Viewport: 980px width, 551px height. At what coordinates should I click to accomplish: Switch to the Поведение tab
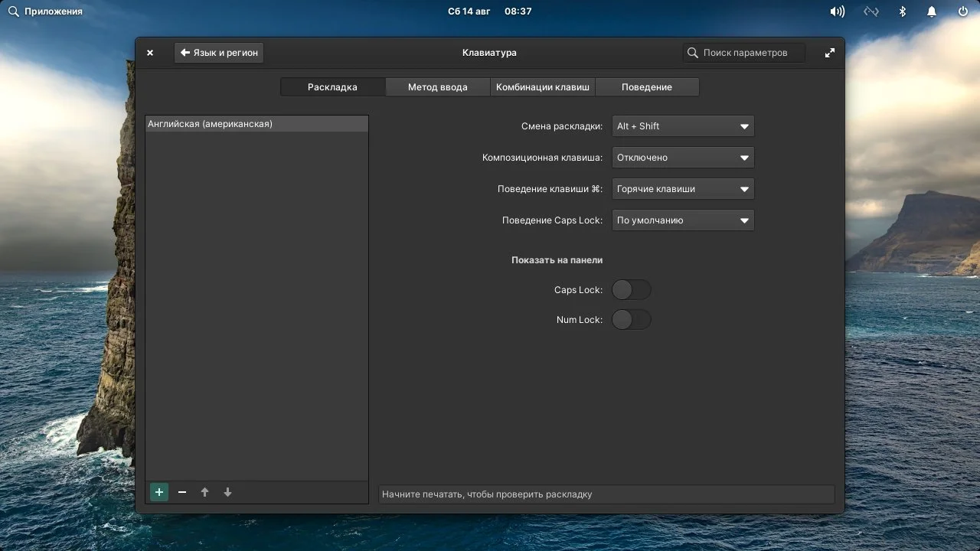647,86
